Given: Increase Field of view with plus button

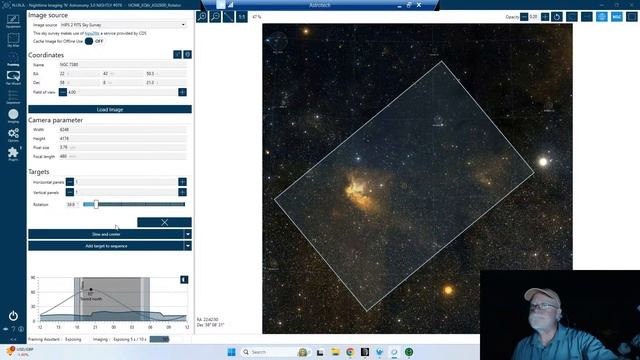Looking at the screenshot, I should point(182,92).
